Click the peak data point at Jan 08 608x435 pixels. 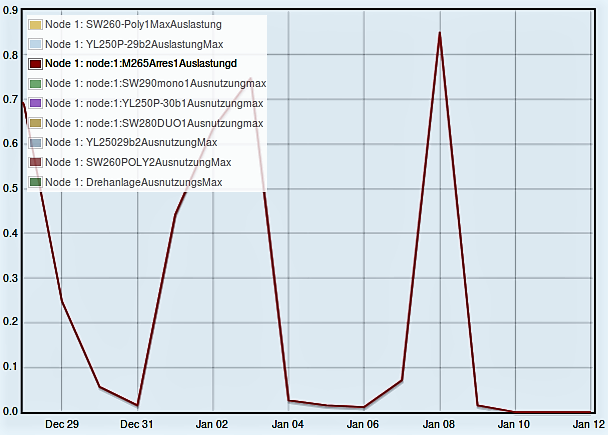click(439, 33)
